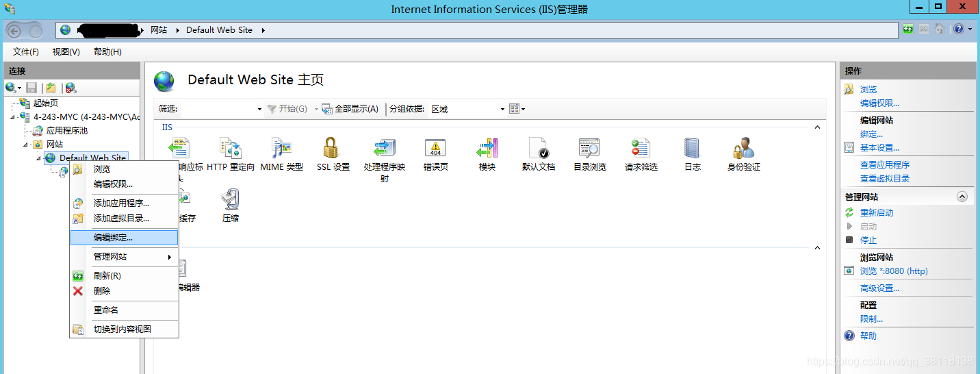The width and height of the screenshot is (980, 374).
Task: Click the 浏览 *:8080 (http) link
Action: click(894, 271)
